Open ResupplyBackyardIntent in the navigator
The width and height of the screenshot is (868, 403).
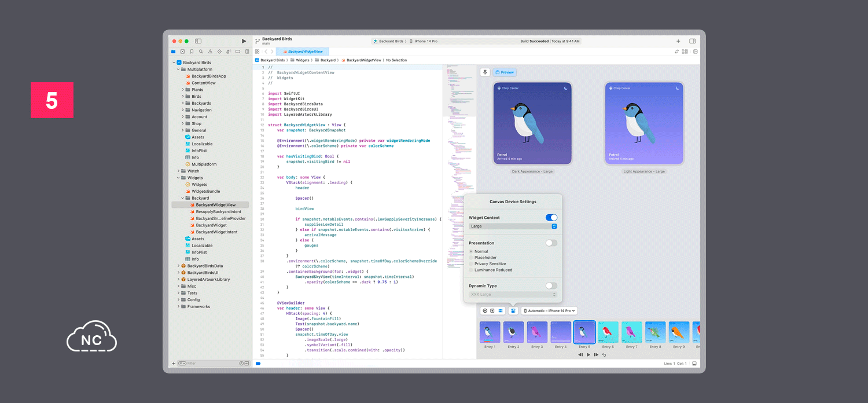218,211
